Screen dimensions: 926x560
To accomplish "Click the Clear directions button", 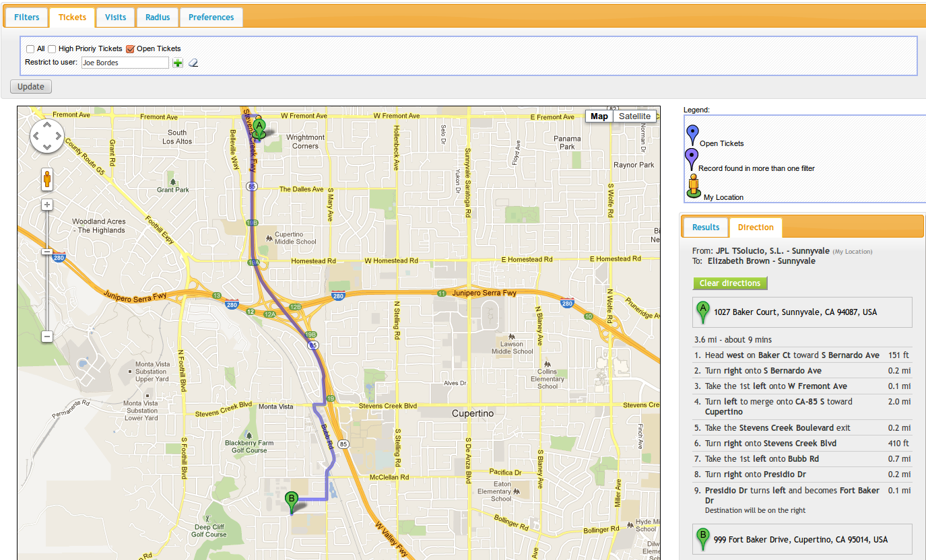I will 729,283.
